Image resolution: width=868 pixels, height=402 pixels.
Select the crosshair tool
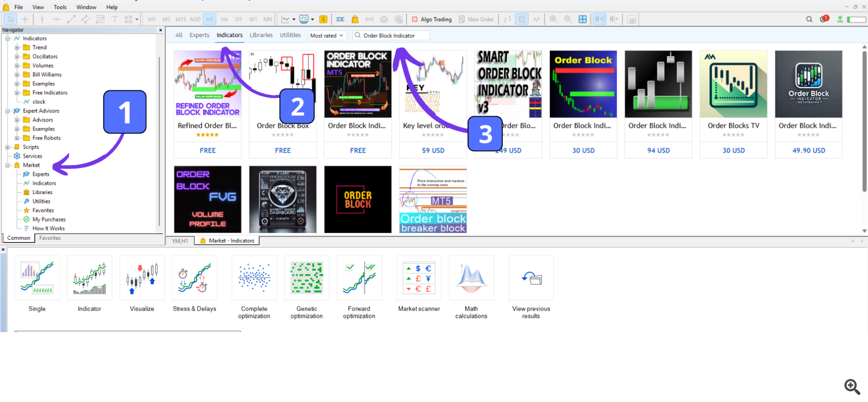coord(25,19)
